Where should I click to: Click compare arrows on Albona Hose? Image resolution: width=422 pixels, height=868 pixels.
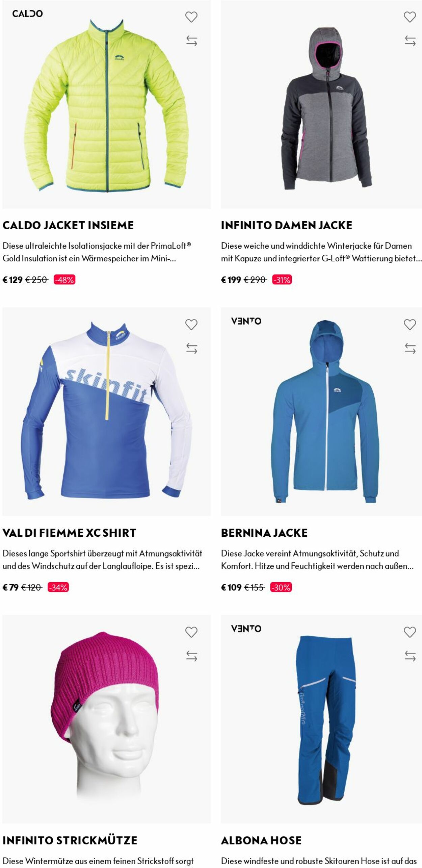pos(410,656)
